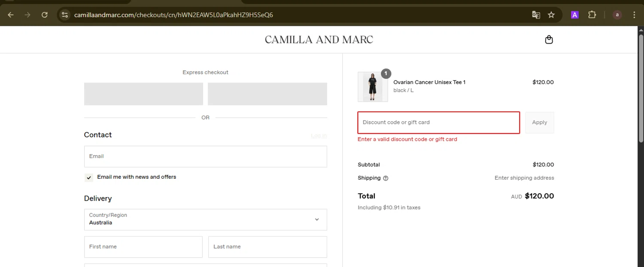Click the 'Enter a valid discount code' error text
Viewport: 644px width, 267px height.
(407, 139)
